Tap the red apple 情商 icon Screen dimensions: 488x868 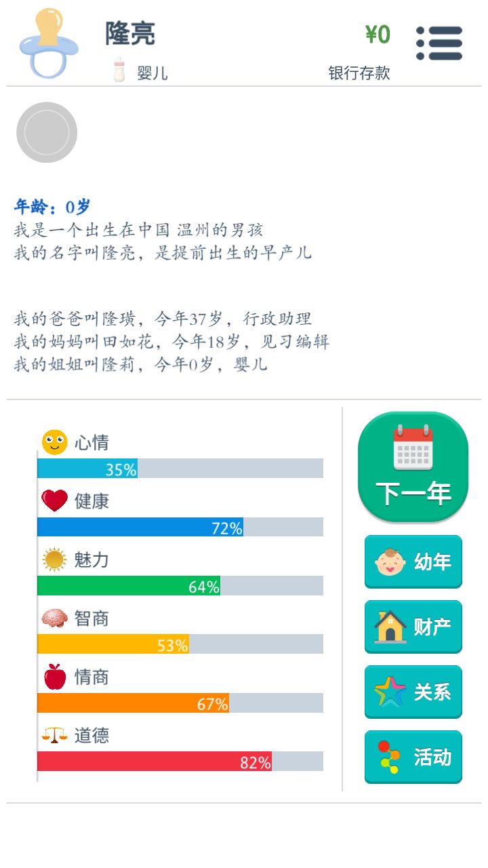click(x=55, y=676)
